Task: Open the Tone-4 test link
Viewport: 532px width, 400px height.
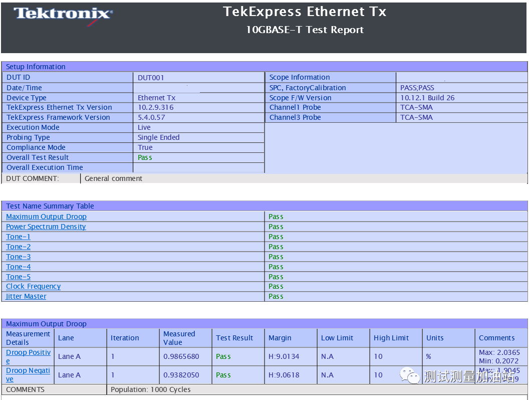Action: click(x=19, y=267)
